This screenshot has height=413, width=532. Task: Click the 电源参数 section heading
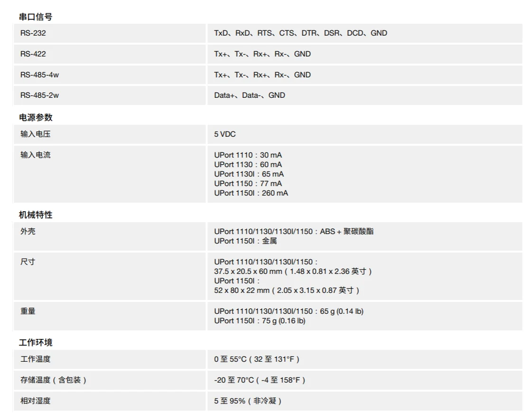click(36, 117)
